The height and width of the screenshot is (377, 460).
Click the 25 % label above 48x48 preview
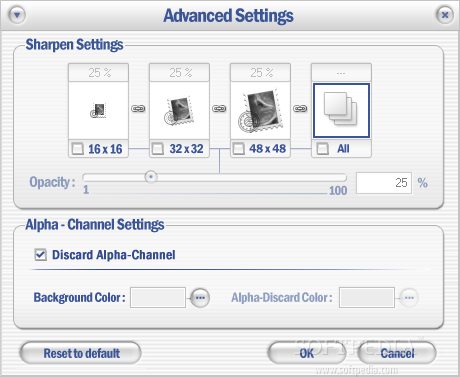262,72
